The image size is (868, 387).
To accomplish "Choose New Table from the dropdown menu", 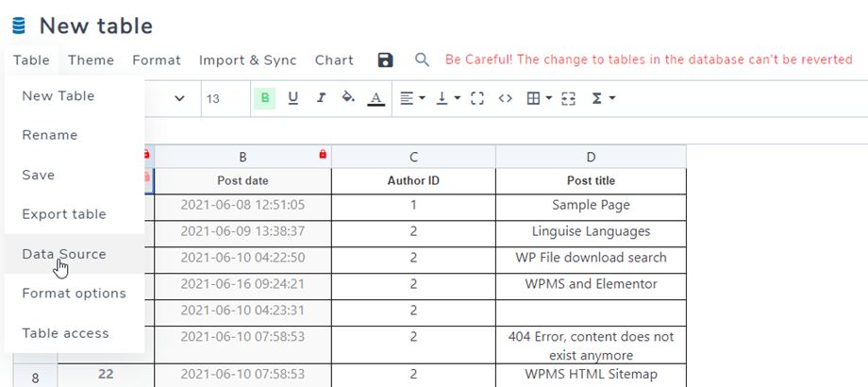I will tap(75, 95).
